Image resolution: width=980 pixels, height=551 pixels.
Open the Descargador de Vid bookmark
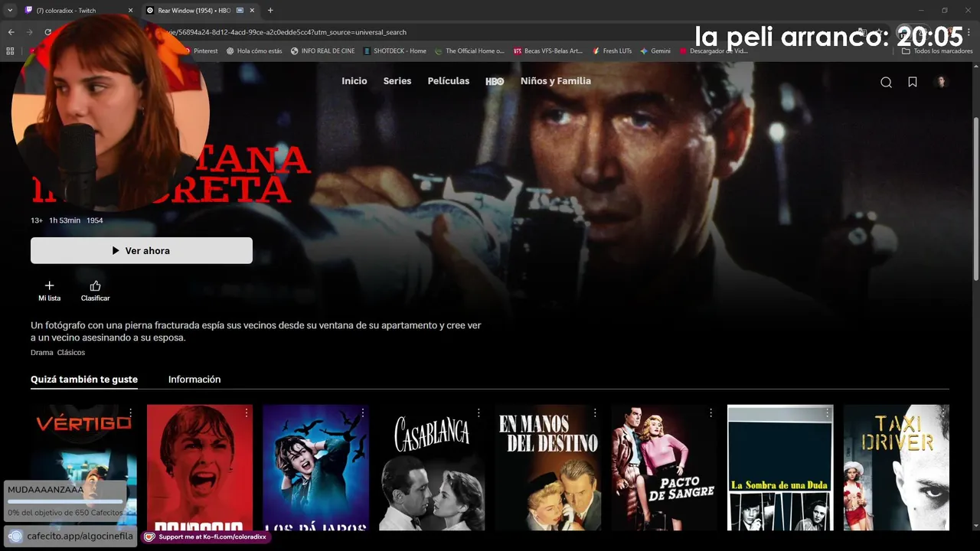pos(714,51)
